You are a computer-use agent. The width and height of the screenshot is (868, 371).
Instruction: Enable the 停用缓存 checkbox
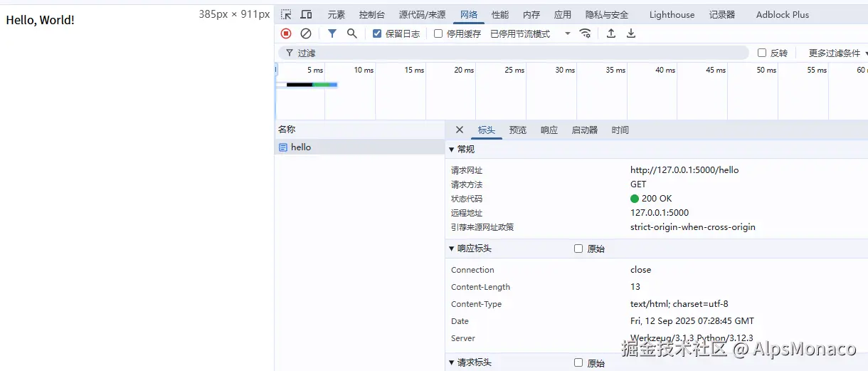pos(438,33)
